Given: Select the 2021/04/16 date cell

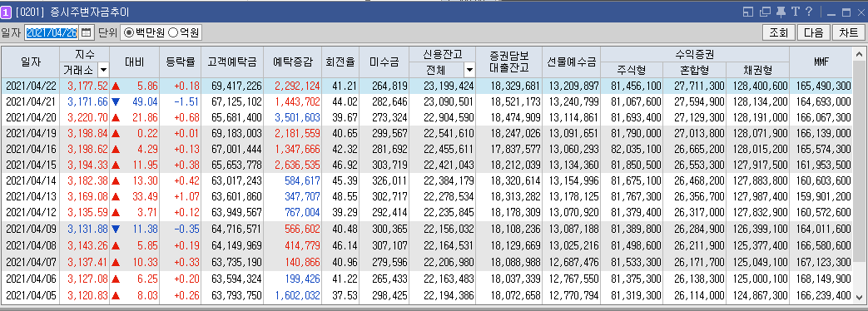Looking at the screenshot, I should (x=31, y=150).
